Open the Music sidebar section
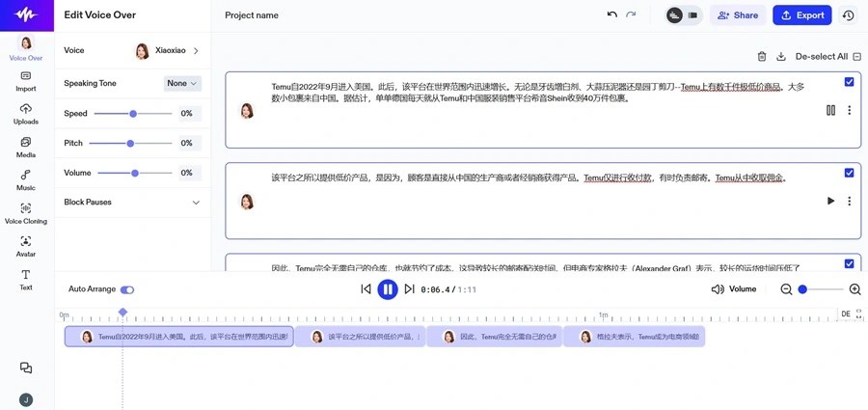The image size is (868, 410). (26, 180)
